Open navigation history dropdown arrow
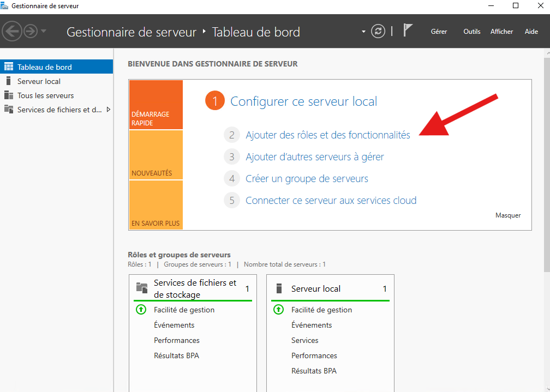 [x=44, y=32]
